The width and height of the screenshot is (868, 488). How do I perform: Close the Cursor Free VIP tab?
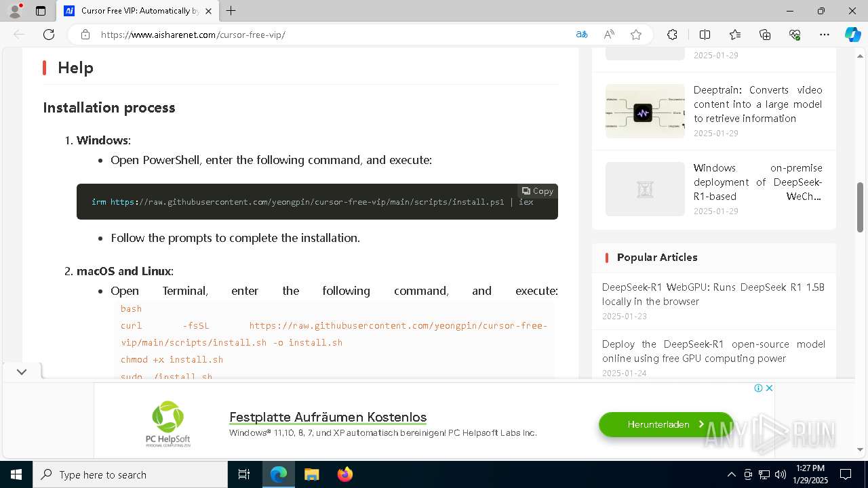tap(208, 11)
